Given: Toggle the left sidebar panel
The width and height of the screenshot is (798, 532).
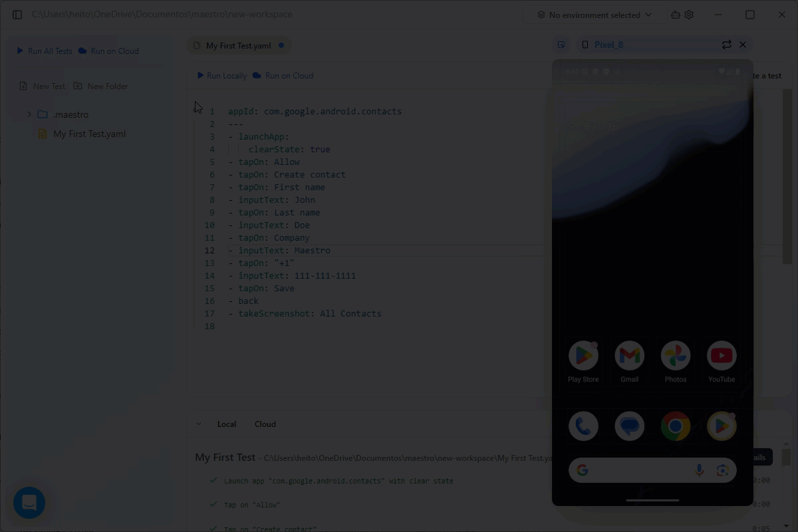Looking at the screenshot, I should coord(17,15).
